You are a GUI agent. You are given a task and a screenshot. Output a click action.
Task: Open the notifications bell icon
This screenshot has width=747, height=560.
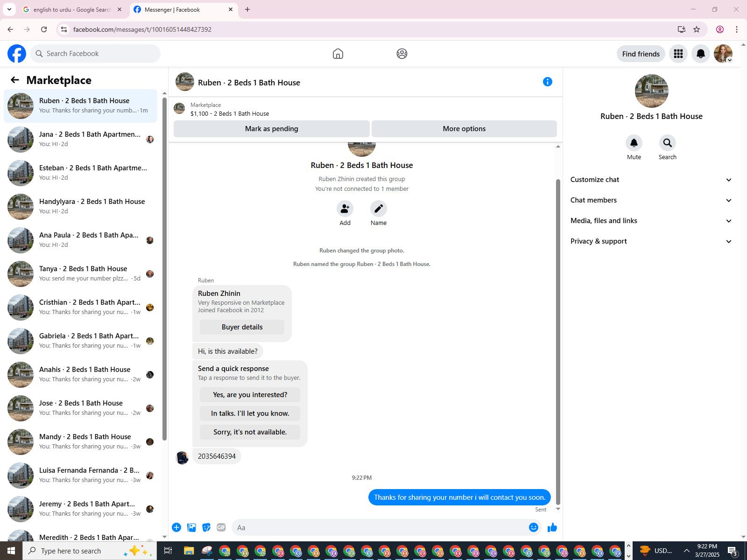[701, 54]
